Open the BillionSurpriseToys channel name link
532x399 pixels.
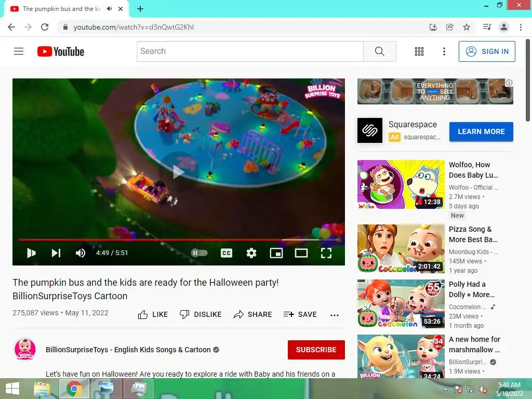[x=128, y=350]
